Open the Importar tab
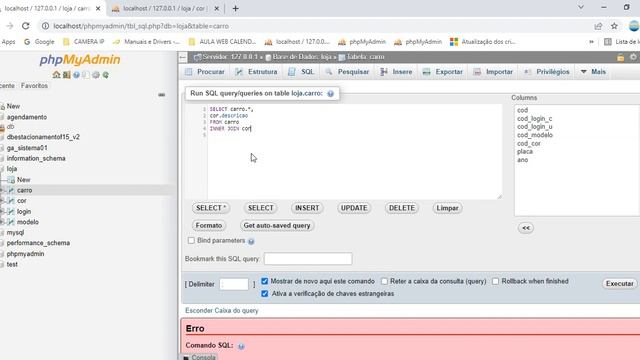The width and height of the screenshot is (640, 360). click(493, 72)
